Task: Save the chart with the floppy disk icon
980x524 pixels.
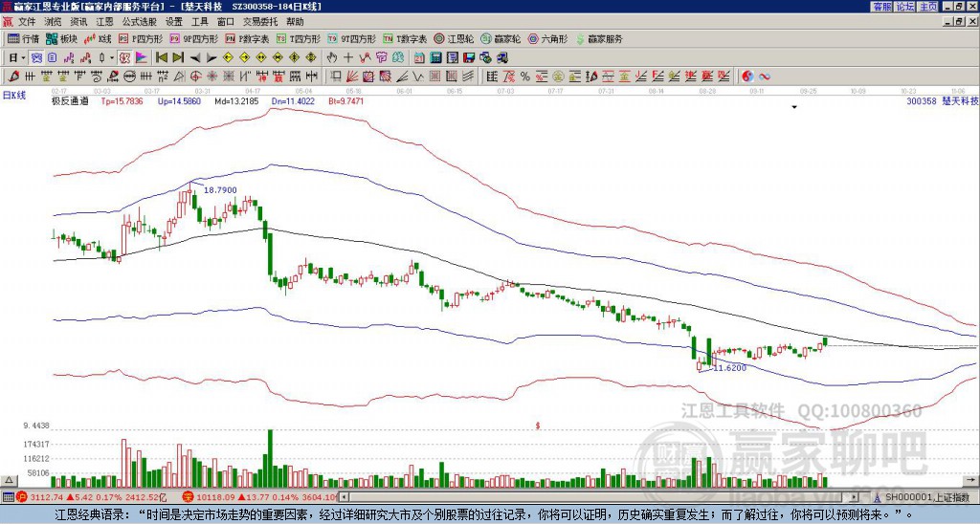Action: tap(469, 58)
